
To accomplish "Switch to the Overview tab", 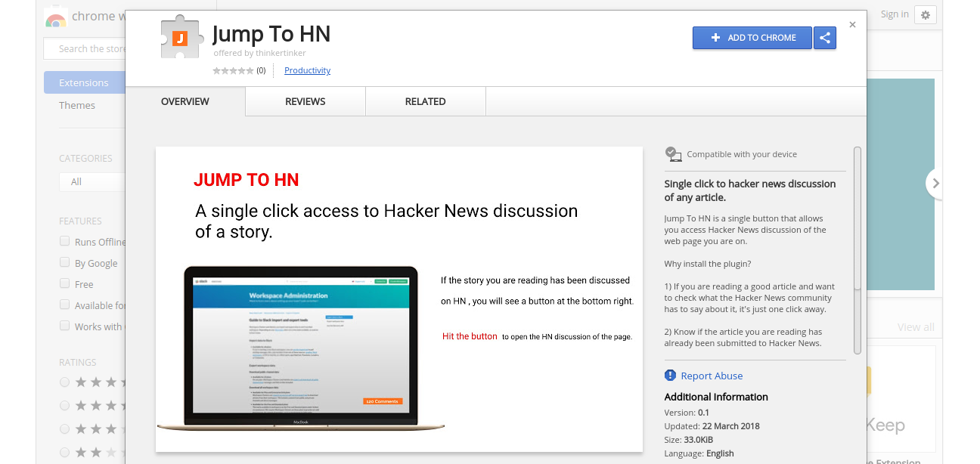I will [x=185, y=101].
